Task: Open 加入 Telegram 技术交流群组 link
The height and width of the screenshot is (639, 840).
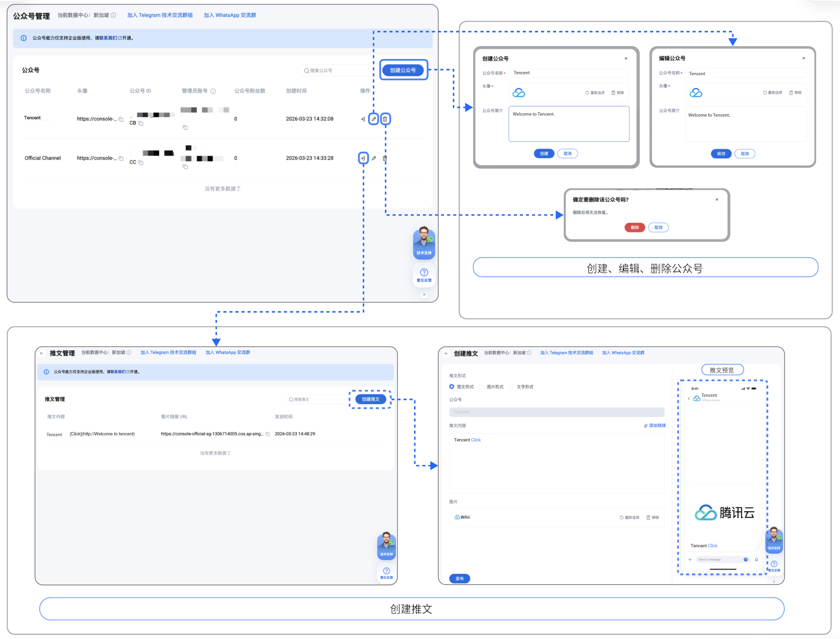Action: (x=160, y=15)
